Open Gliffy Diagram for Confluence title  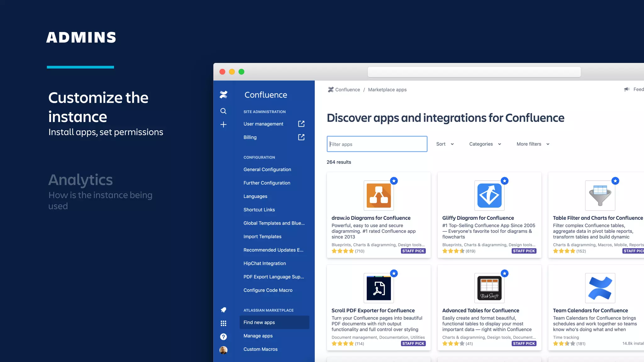point(478,218)
